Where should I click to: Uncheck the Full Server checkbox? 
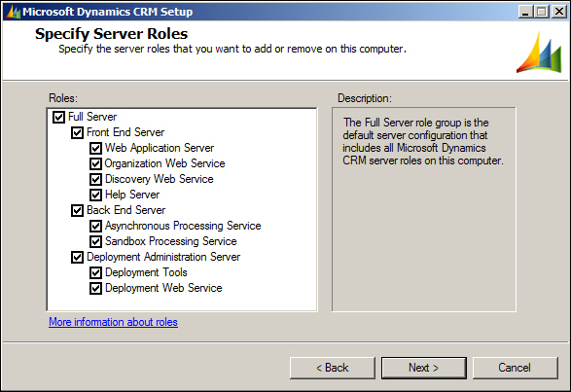58,118
